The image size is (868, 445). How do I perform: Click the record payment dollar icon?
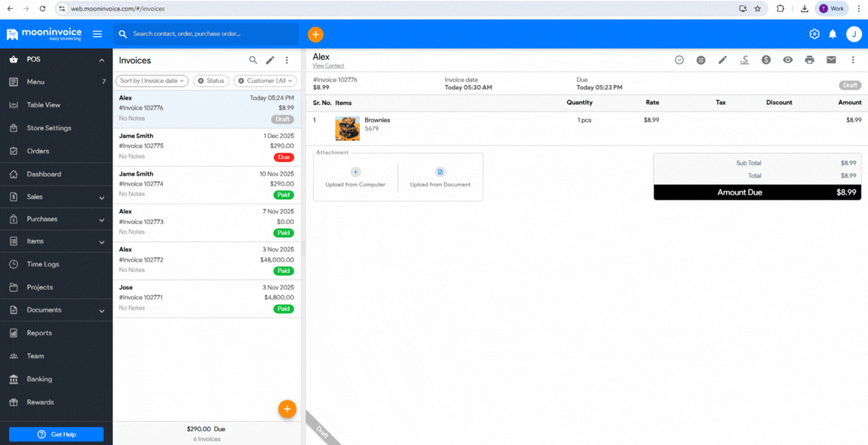[x=766, y=59]
